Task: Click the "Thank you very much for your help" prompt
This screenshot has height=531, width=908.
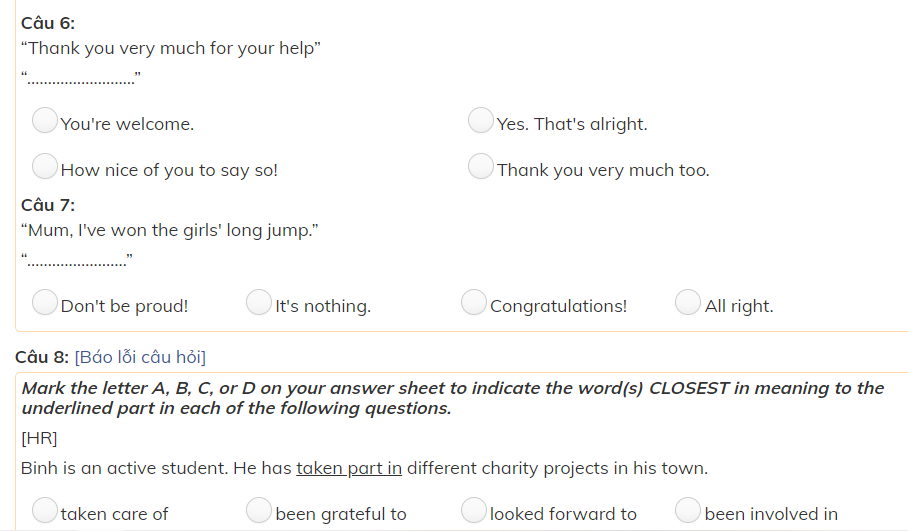Action: tap(171, 48)
